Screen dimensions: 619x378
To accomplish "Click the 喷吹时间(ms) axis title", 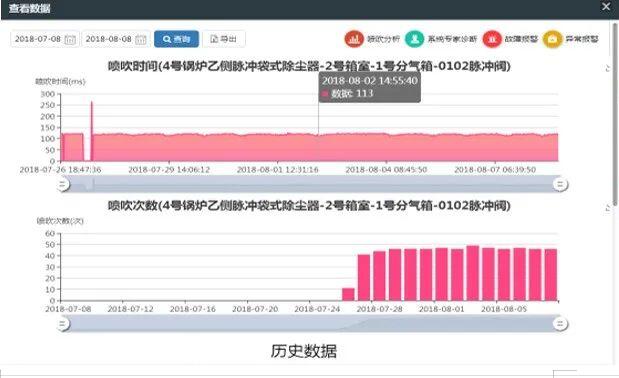I will pos(60,82).
